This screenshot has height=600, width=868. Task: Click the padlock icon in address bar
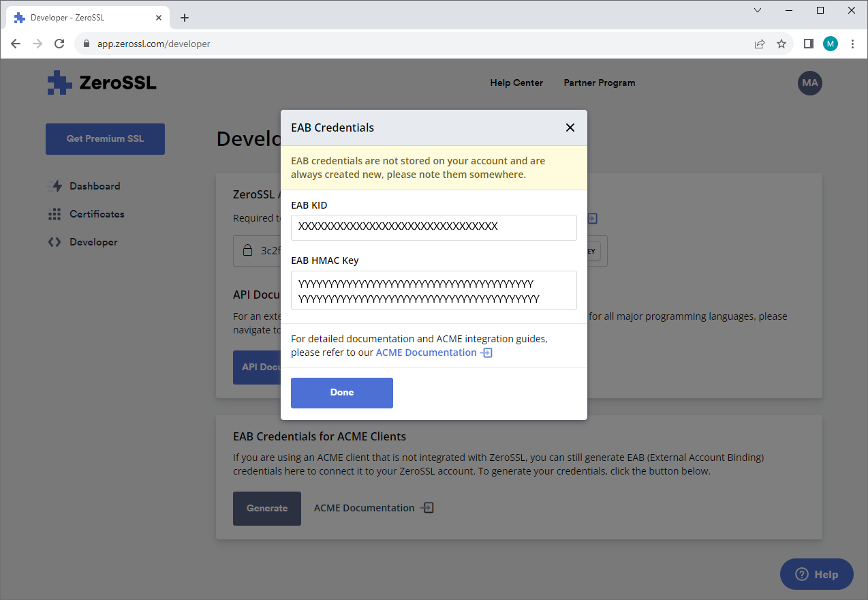(x=86, y=43)
